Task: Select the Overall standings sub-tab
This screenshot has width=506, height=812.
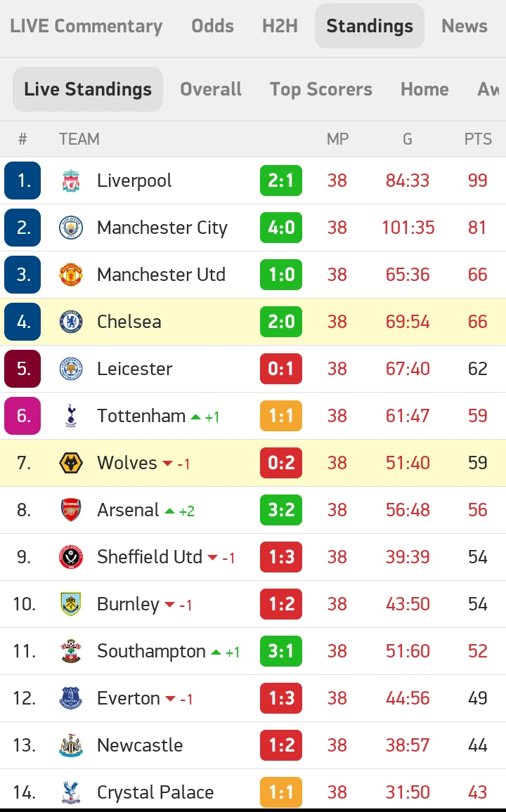Action: tap(211, 89)
